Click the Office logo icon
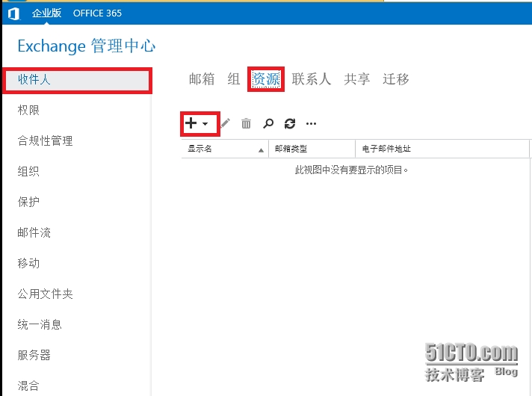Screen dimensions: 532x396 (x=14, y=13)
